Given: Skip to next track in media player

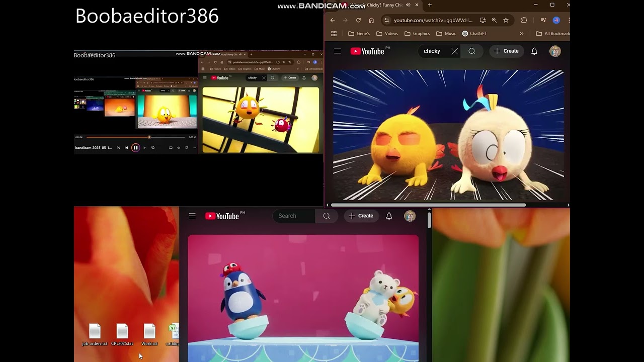Looking at the screenshot, I should (144, 148).
